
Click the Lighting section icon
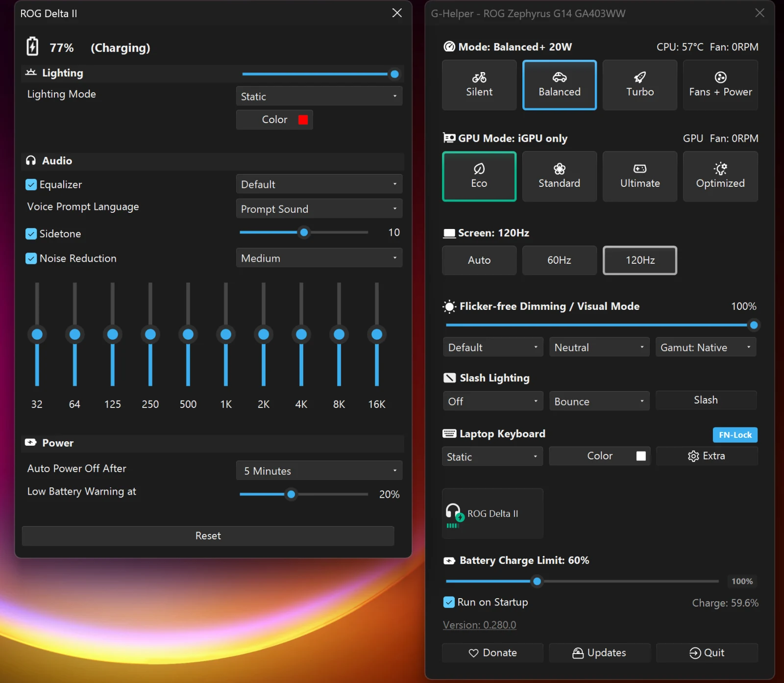pos(31,73)
